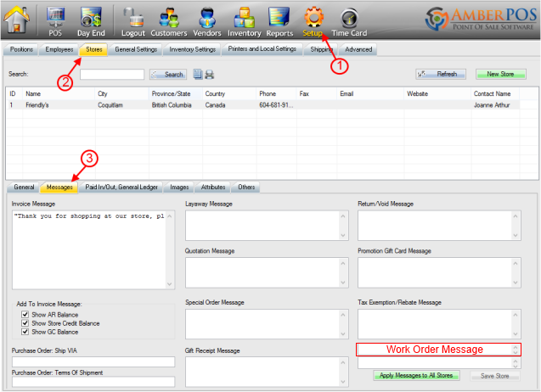The width and height of the screenshot is (541, 392).
Task: Click up arrow in Gift Receipt Message scrollbar
Action: [x=343, y=362]
